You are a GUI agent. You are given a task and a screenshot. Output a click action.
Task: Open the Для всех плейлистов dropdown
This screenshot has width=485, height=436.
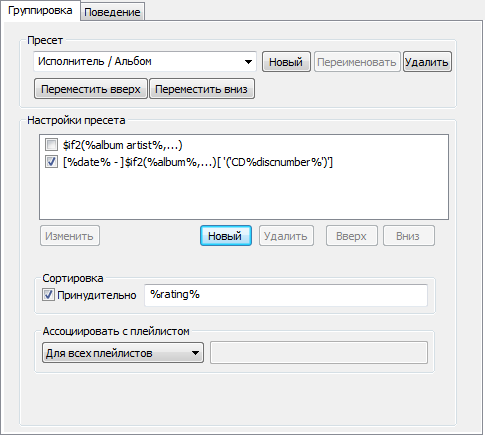pyautogui.click(x=123, y=353)
